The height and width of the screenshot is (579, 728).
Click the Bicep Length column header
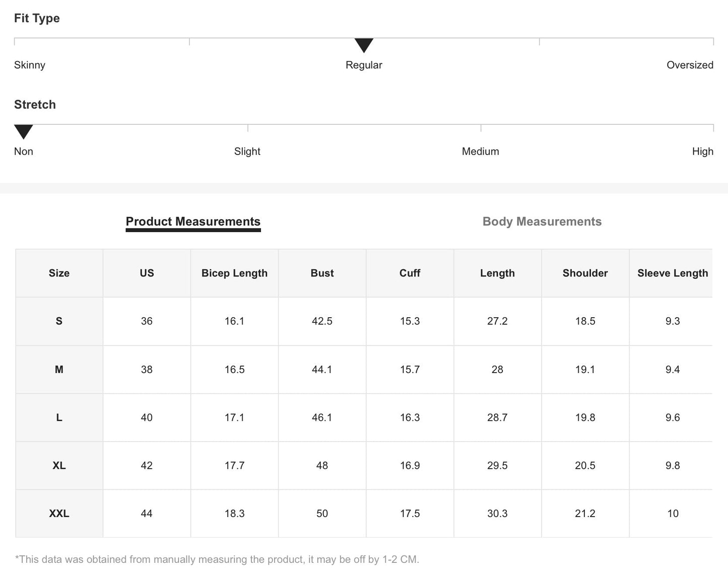(234, 273)
